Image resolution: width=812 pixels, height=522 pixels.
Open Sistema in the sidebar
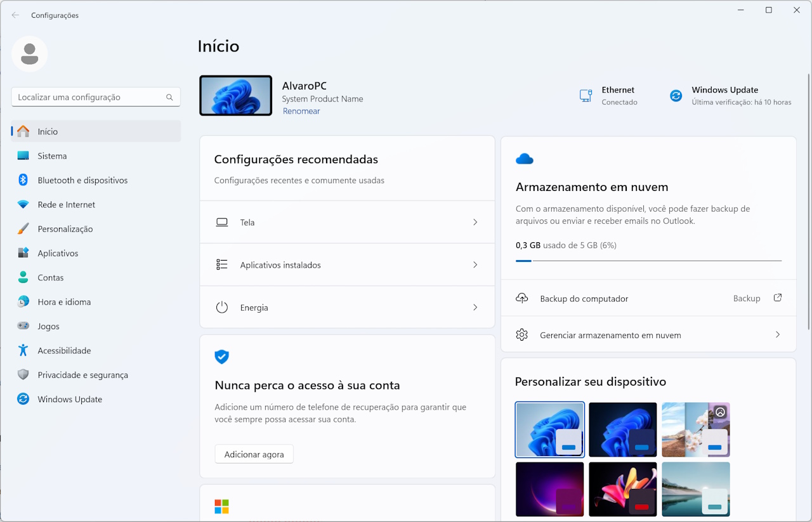[x=52, y=156]
